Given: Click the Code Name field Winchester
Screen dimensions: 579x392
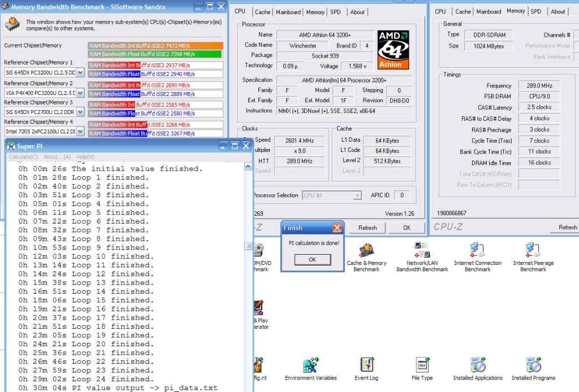Looking at the screenshot, I should pyautogui.click(x=303, y=46).
